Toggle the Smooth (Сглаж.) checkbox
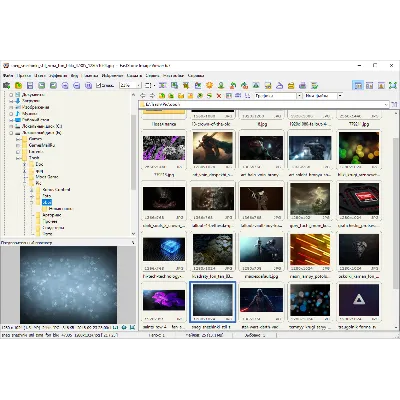Viewport: 400px width, 400px height. click(x=99, y=86)
